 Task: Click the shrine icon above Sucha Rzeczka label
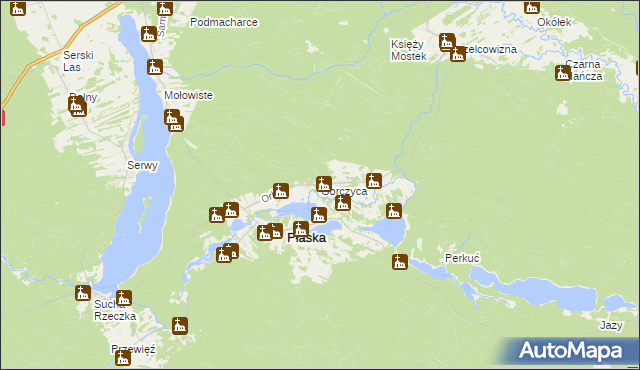(x=124, y=298)
